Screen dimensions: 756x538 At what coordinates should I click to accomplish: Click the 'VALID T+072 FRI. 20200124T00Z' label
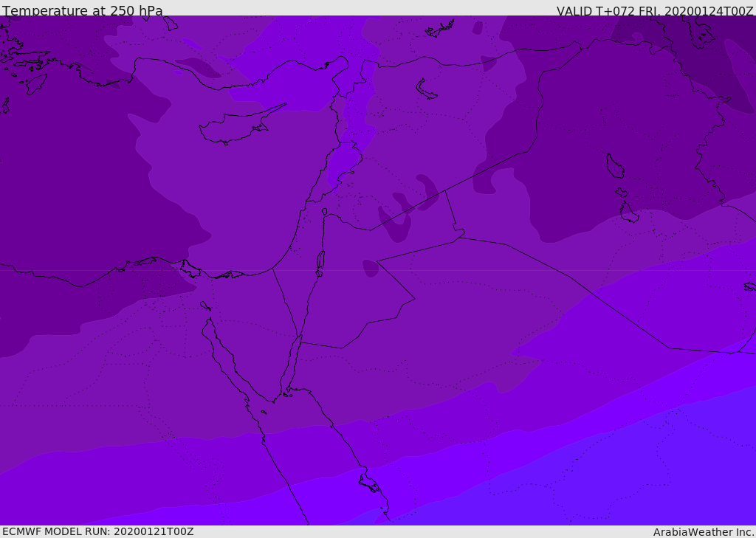click(655, 11)
